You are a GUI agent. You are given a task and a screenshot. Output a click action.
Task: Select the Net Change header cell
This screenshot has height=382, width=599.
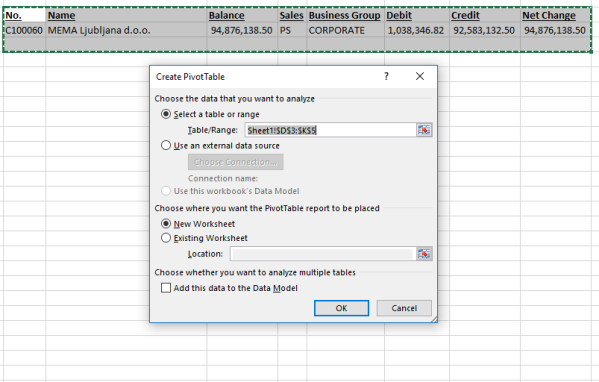(x=556, y=15)
